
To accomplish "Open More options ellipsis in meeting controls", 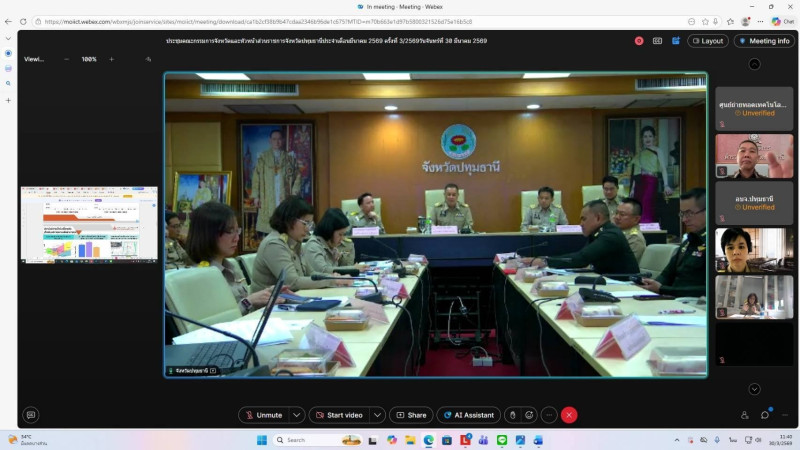I will pyautogui.click(x=549, y=415).
